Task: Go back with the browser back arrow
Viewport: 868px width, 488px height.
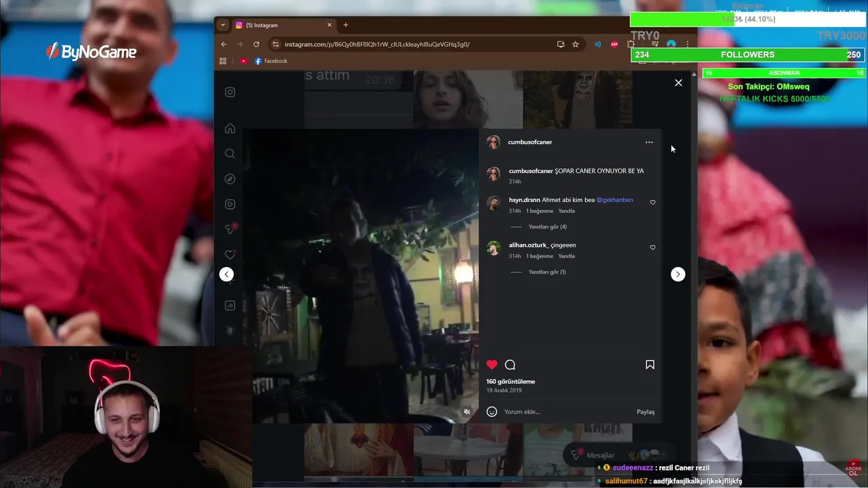Action: (224, 44)
